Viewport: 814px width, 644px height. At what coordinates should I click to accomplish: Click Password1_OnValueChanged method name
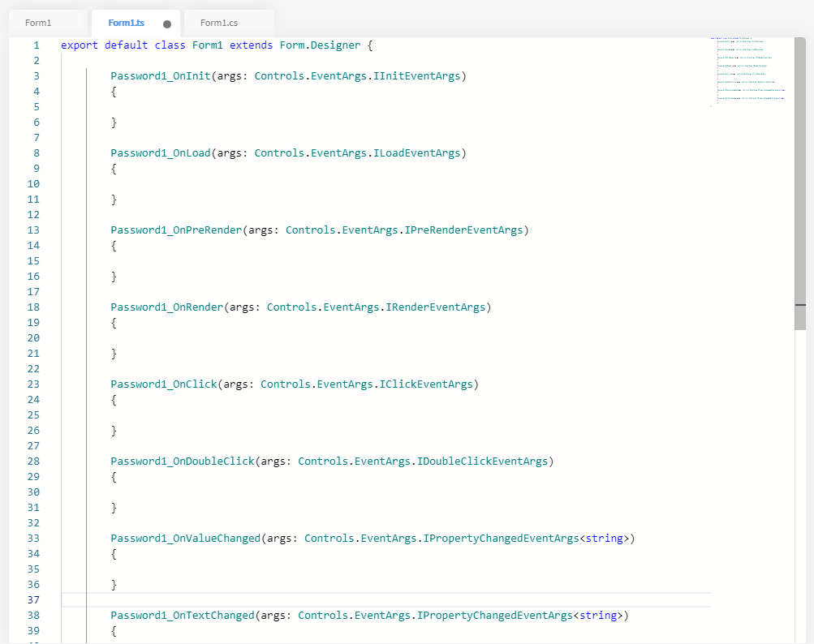pos(186,539)
